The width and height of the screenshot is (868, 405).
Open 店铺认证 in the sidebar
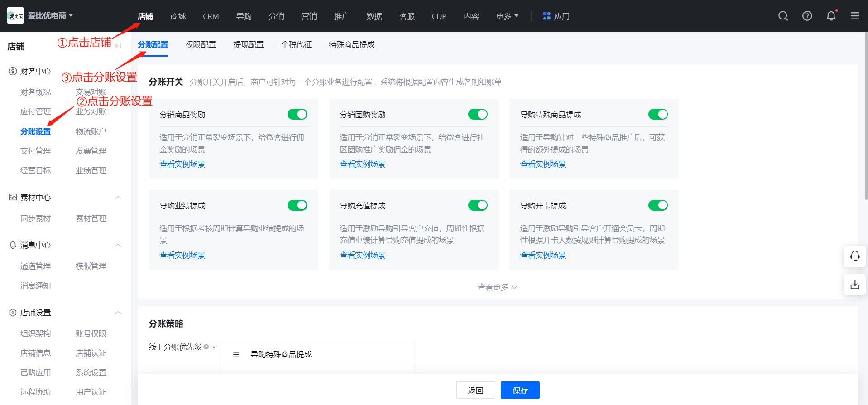91,353
